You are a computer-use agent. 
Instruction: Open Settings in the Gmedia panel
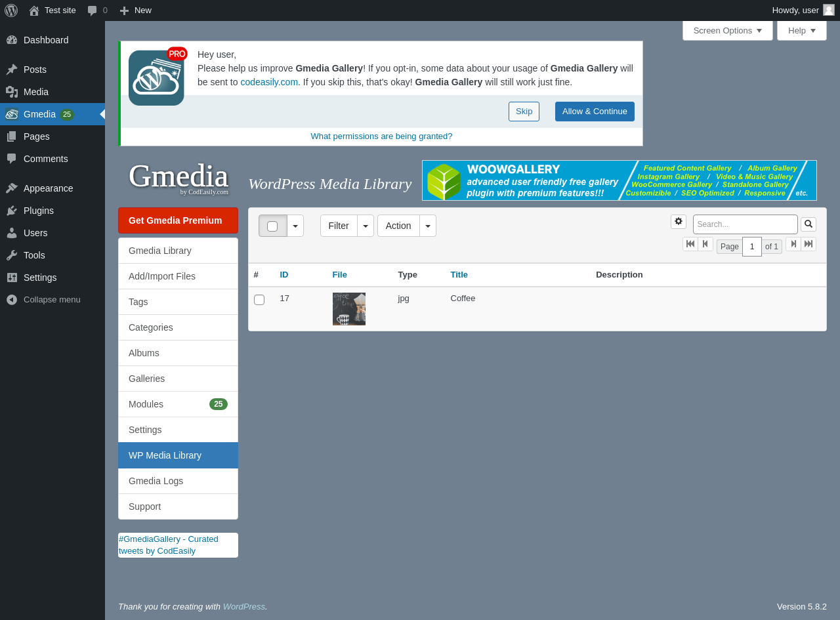(178, 430)
